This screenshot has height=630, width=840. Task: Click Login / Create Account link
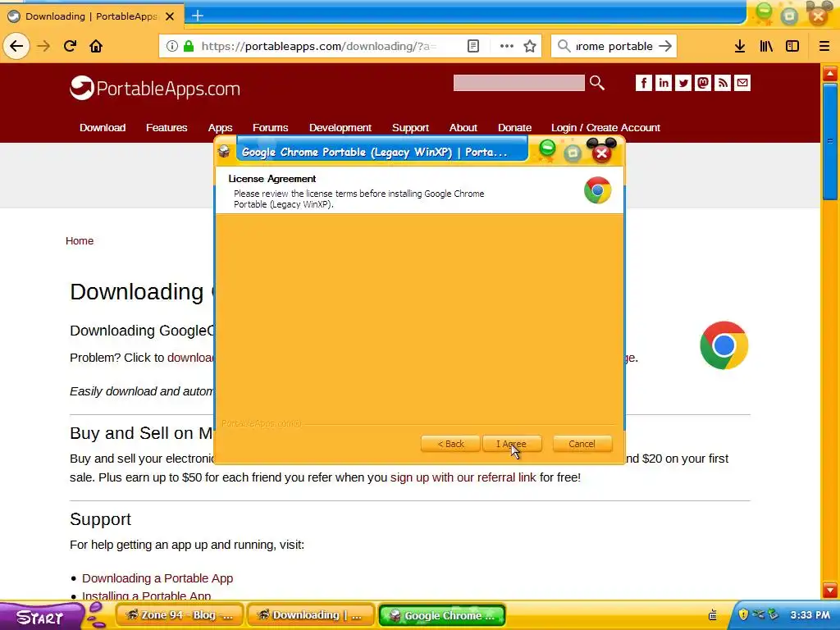605,127
